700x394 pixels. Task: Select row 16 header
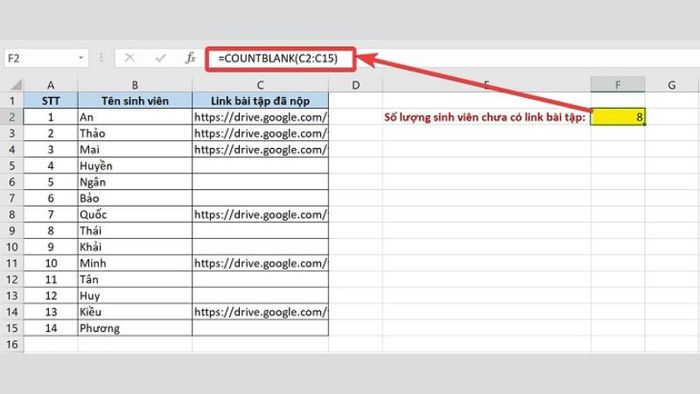click(12, 344)
